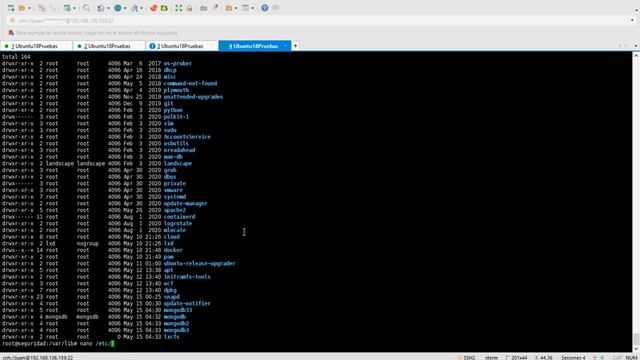Open the tab list dropdown arrow
Viewport: 640px width, 360px height.
tap(636, 46)
